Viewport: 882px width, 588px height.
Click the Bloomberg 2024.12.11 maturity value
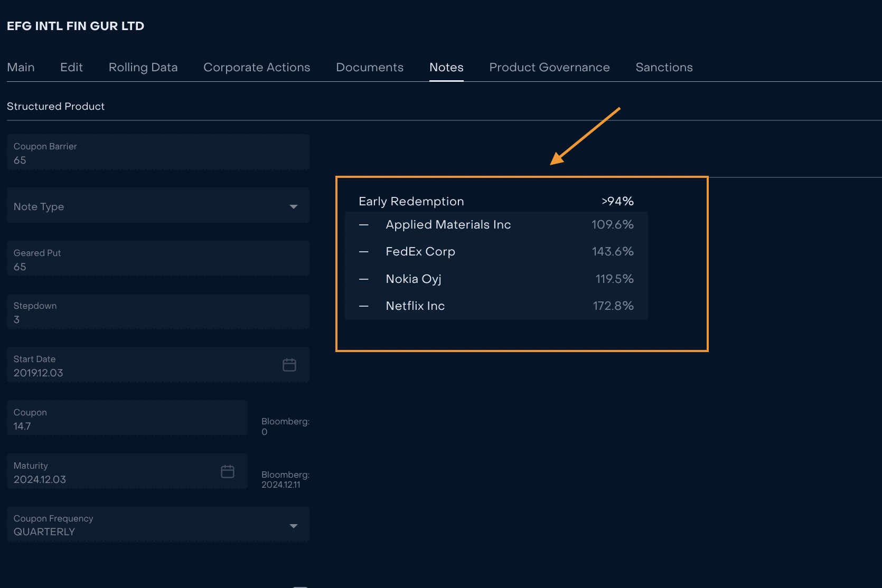(281, 485)
